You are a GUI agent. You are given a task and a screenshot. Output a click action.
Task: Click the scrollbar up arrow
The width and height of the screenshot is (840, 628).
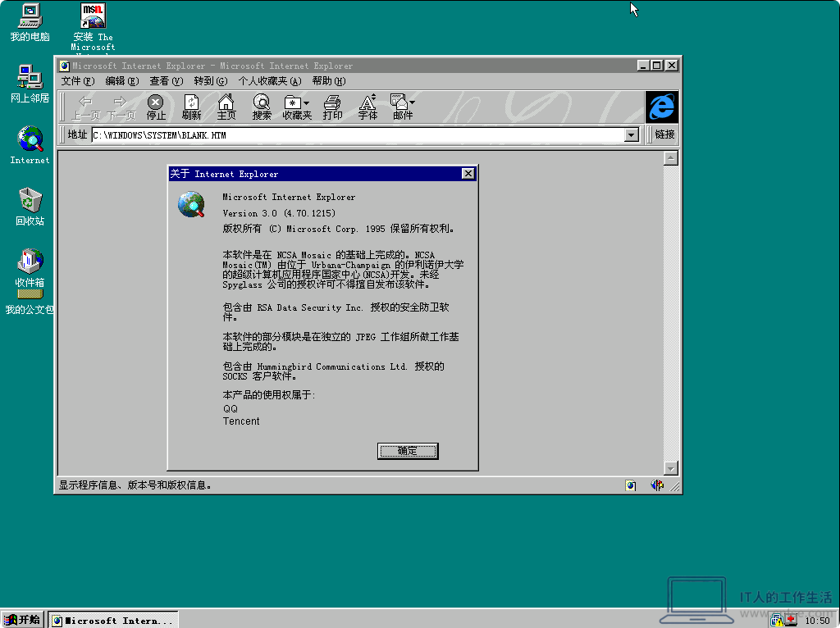pyautogui.click(x=671, y=158)
